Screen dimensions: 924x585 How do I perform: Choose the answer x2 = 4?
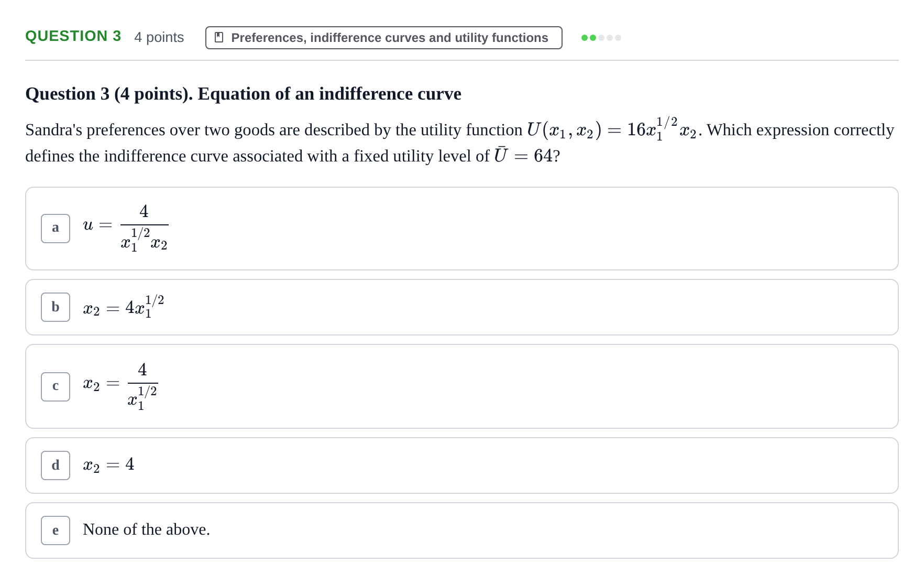(462, 465)
